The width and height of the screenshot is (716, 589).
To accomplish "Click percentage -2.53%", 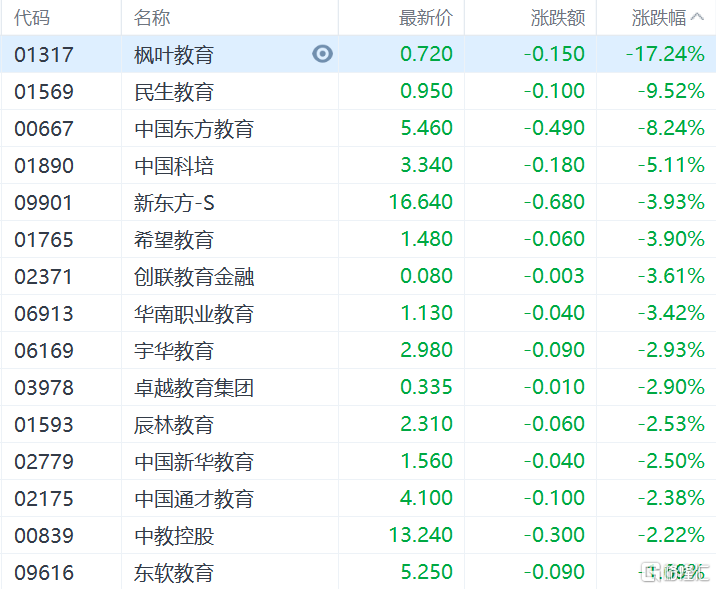I will 671,424.
